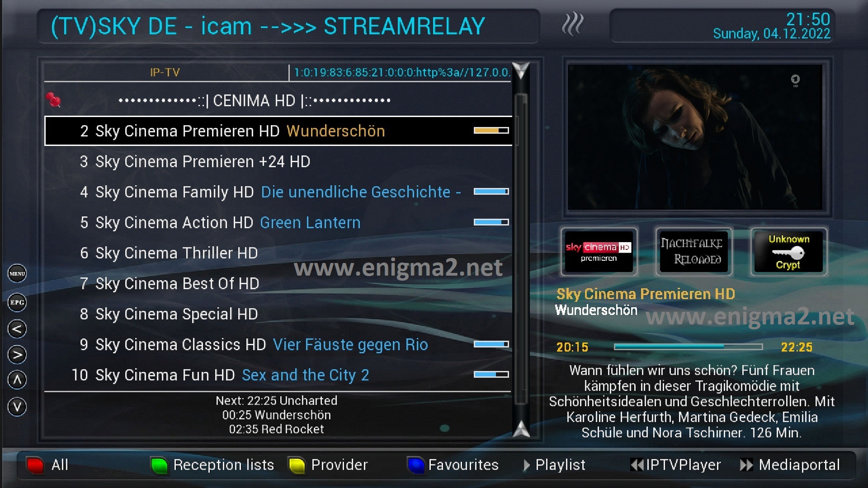The image size is (868, 488).
Task: Expand the Playlist arrow entry
Action: [554, 465]
